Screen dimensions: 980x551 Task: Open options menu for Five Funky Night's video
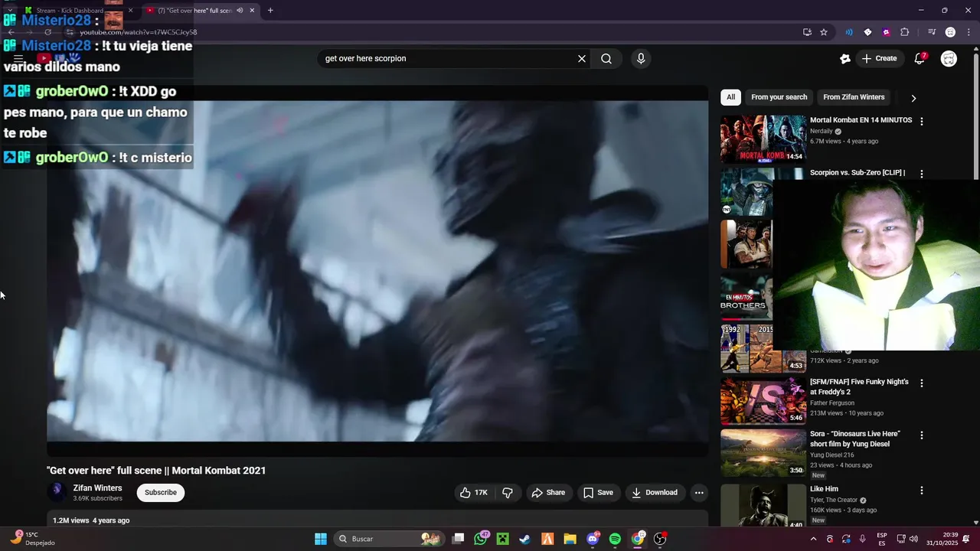(x=922, y=383)
